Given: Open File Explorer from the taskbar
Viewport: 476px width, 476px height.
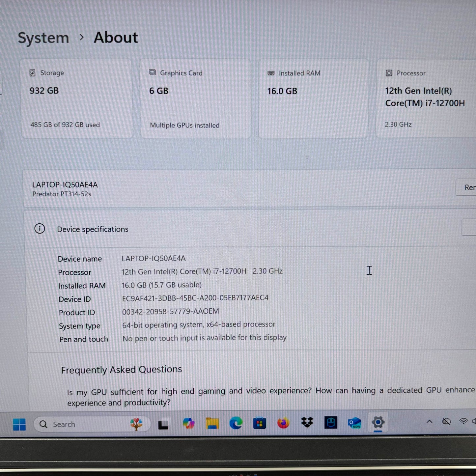Looking at the screenshot, I should pyautogui.click(x=212, y=423).
